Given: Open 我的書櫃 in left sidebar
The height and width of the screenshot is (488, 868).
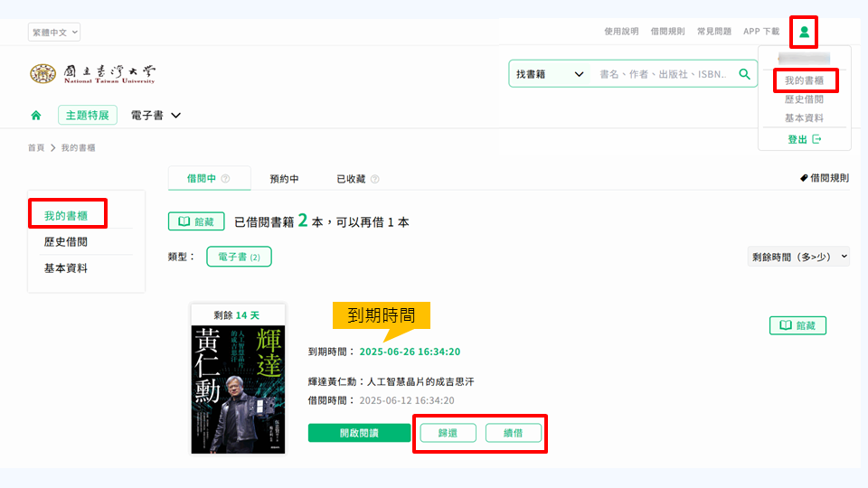Looking at the screenshot, I should (66, 216).
